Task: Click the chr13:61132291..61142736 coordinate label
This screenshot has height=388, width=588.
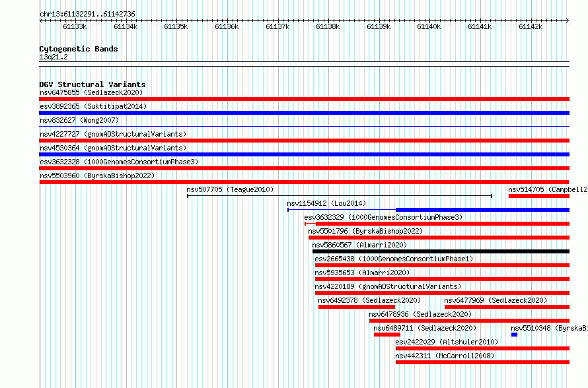Action: (87, 15)
